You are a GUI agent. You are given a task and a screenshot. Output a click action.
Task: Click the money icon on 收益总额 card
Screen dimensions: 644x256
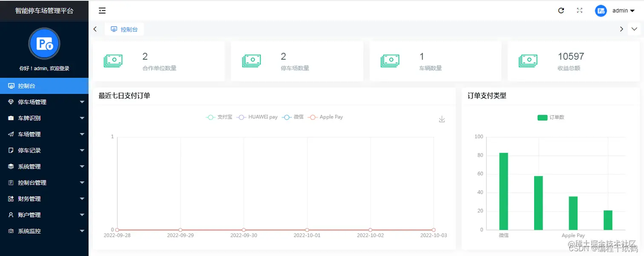pyautogui.click(x=528, y=61)
